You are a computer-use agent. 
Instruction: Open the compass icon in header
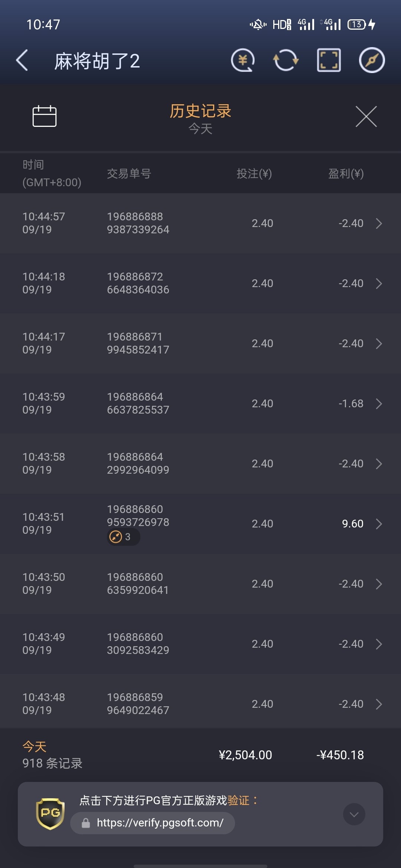[372, 60]
